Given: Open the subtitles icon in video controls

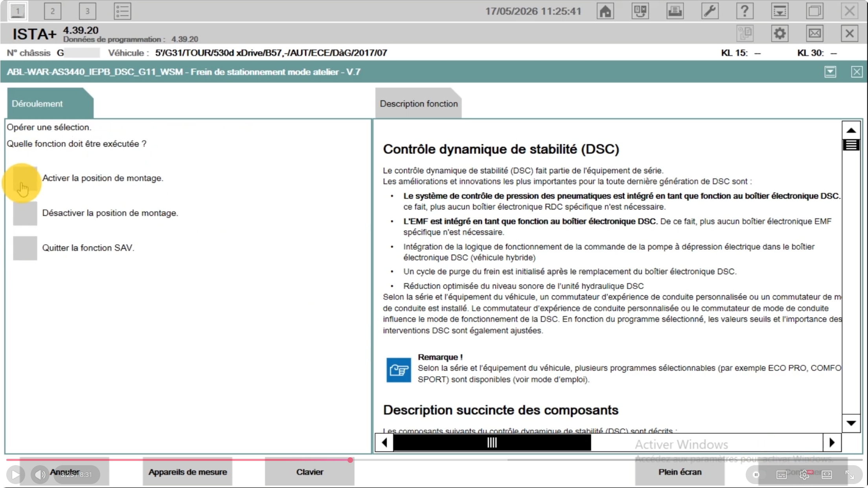Looking at the screenshot, I should tap(782, 475).
